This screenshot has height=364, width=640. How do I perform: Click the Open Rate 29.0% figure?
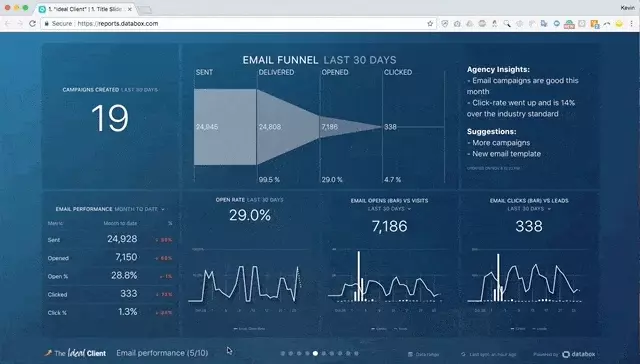pyautogui.click(x=250, y=215)
